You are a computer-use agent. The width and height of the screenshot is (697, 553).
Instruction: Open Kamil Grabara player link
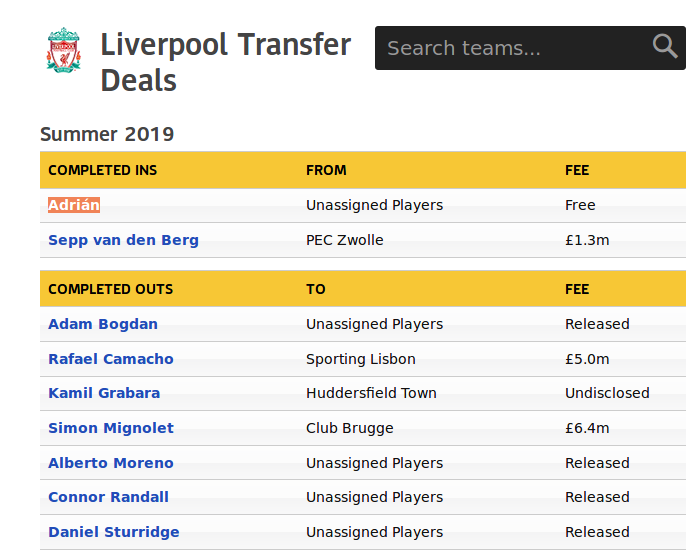[x=104, y=393]
